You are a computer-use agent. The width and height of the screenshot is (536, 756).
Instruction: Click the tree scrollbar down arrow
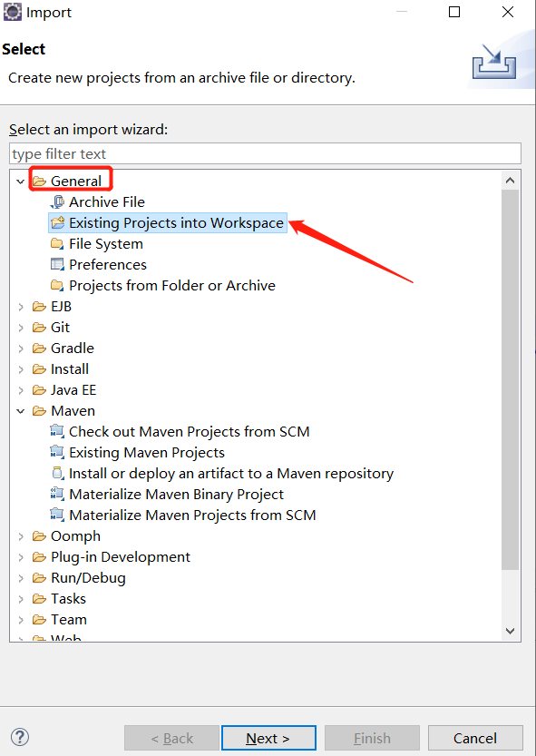pos(510,630)
